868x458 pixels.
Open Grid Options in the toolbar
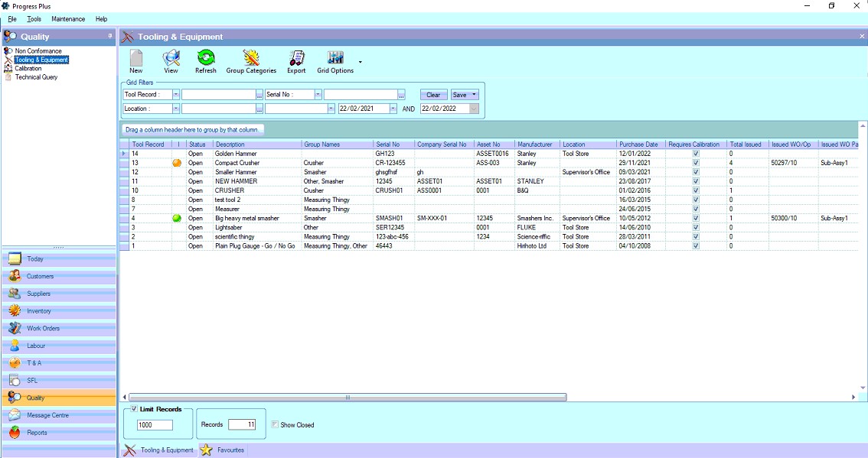pyautogui.click(x=335, y=60)
